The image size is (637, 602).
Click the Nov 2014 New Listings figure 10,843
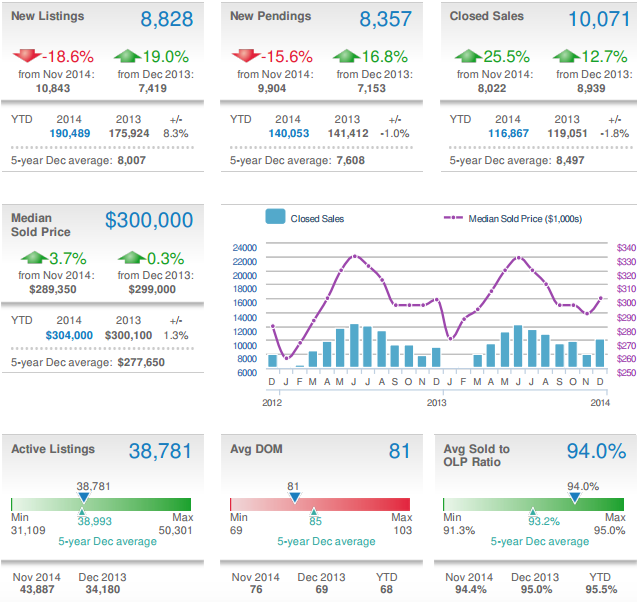tap(53, 88)
